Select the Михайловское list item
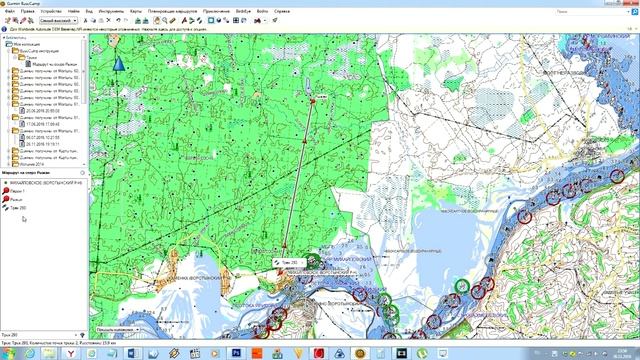The image size is (640, 360). coord(46,183)
